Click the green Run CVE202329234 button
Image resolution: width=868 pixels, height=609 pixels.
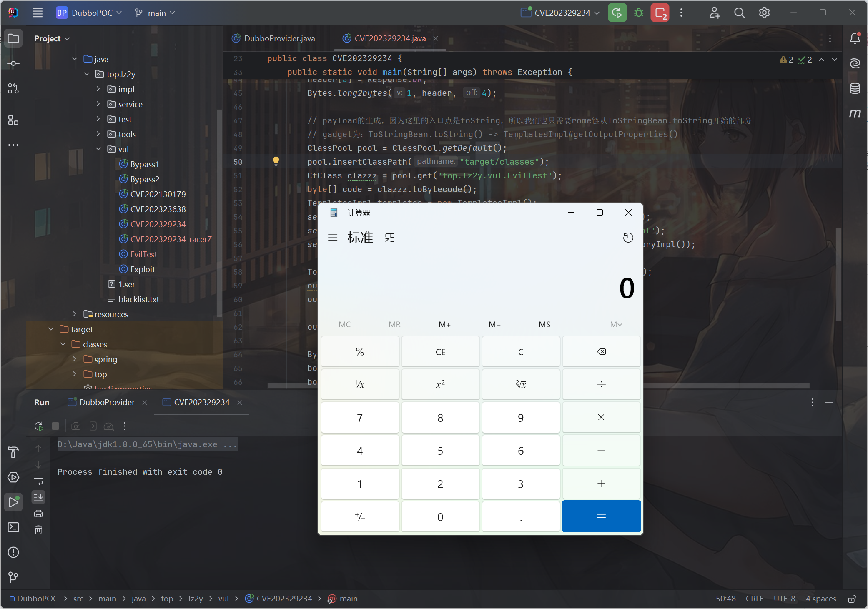click(617, 13)
